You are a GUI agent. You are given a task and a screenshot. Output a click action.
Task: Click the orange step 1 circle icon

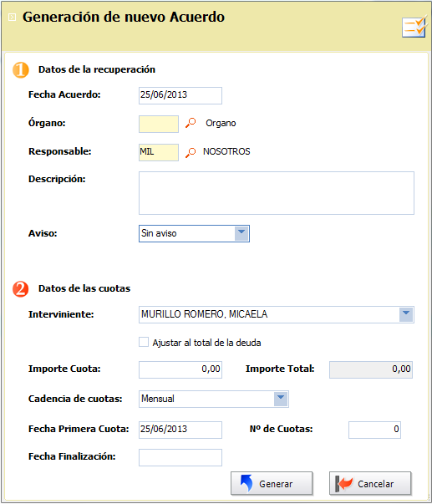21,69
